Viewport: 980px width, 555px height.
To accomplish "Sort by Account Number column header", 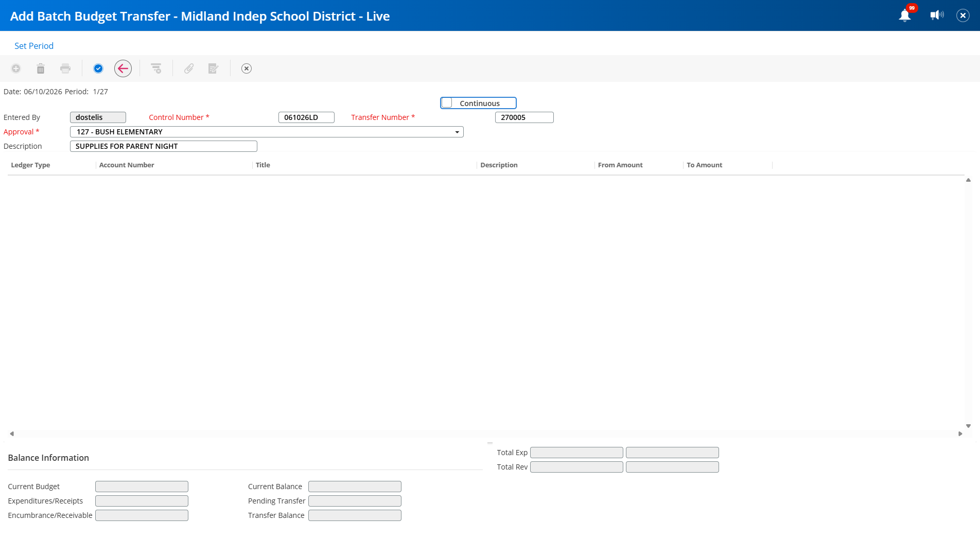I will coord(127,165).
